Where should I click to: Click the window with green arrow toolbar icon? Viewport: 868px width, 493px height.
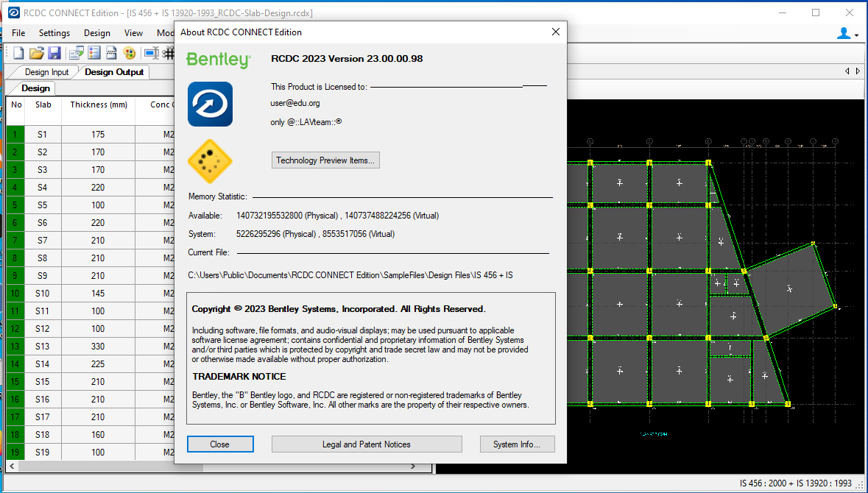click(77, 53)
